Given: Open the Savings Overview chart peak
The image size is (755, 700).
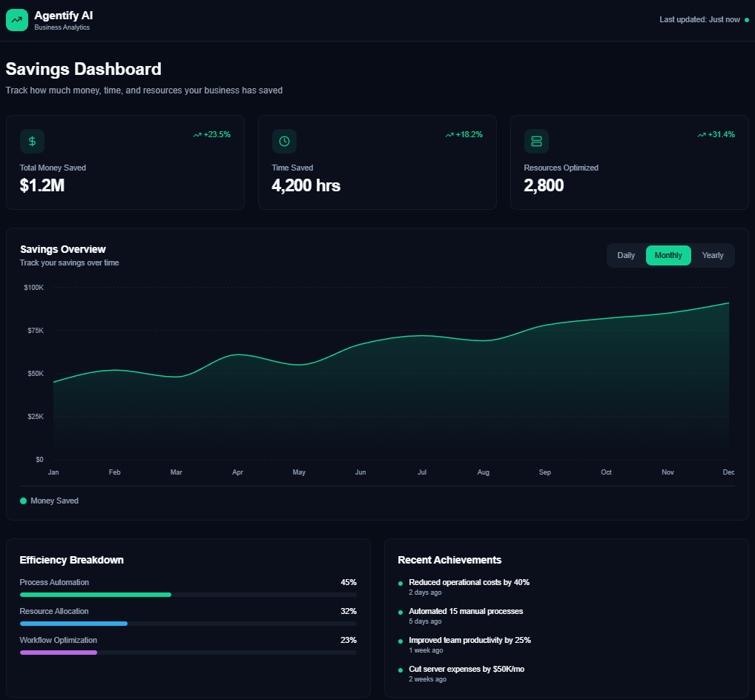Looking at the screenshot, I should 725,303.
